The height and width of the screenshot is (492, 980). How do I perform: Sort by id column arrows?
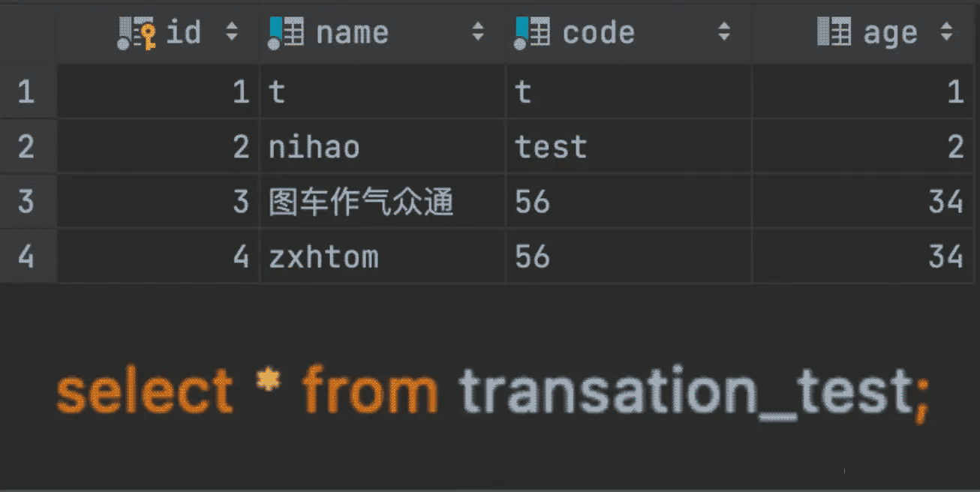(231, 32)
